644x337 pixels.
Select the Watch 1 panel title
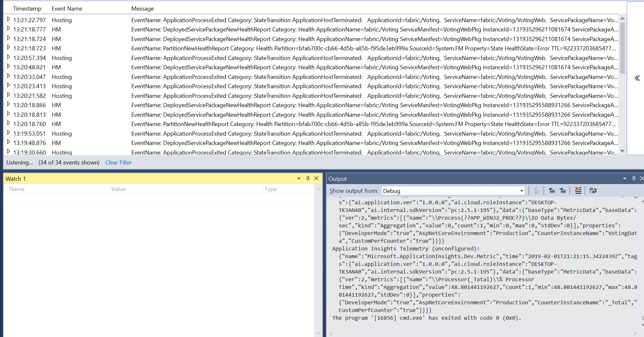(x=15, y=179)
